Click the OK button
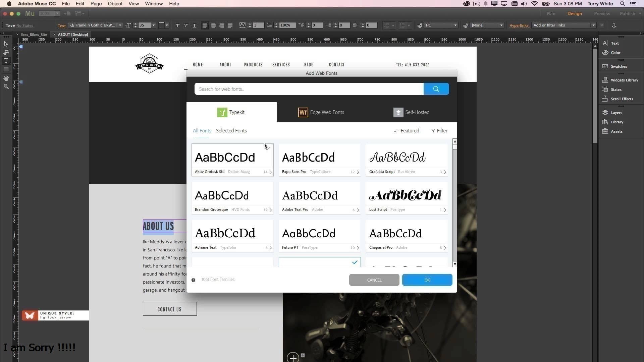644x362 pixels. pyautogui.click(x=427, y=280)
